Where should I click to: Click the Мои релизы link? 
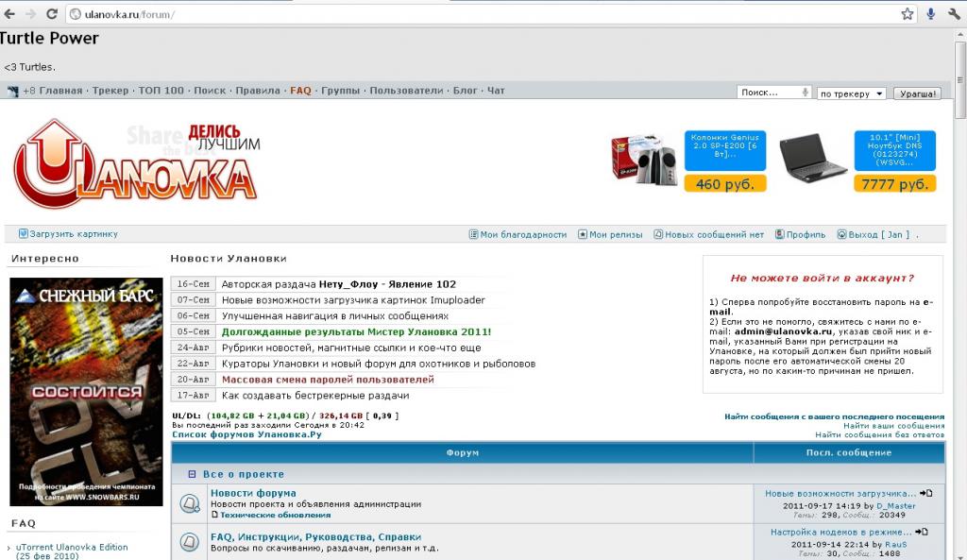click(x=616, y=235)
